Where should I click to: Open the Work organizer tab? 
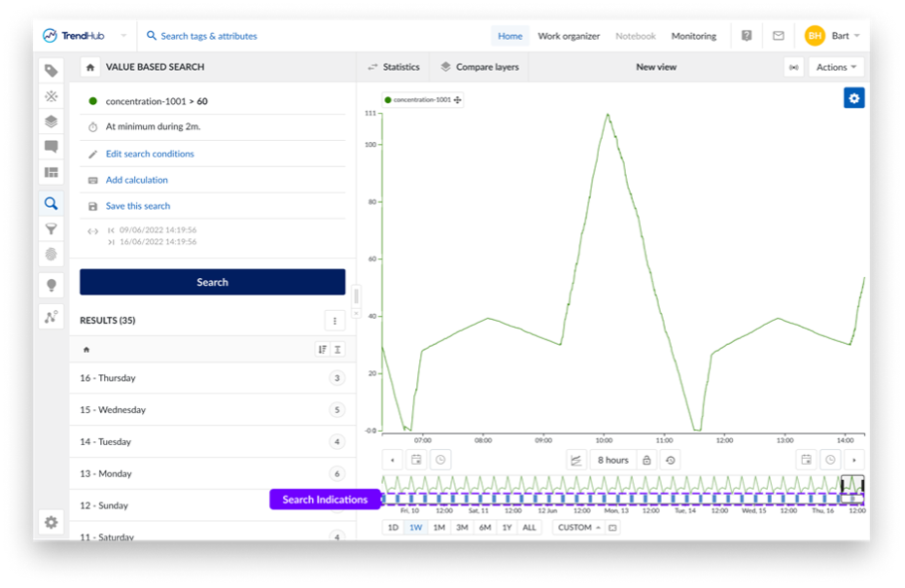[569, 36]
